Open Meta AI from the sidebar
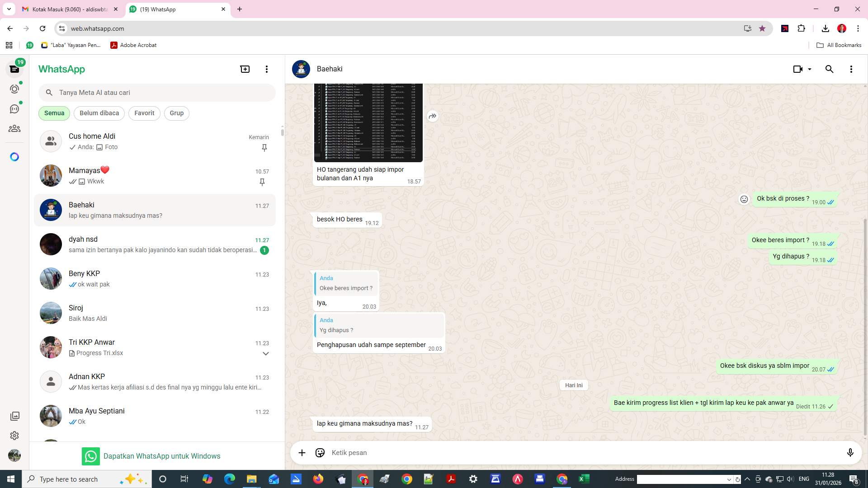Image resolution: width=868 pixels, height=488 pixels. click(x=14, y=156)
